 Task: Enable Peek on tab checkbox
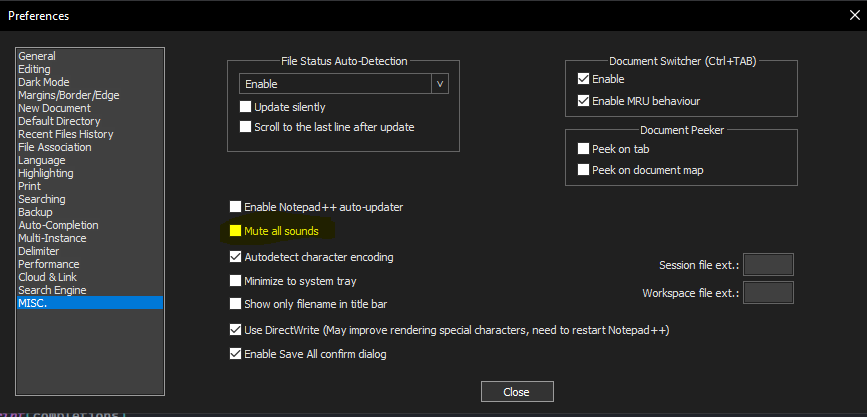coord(583,149)
